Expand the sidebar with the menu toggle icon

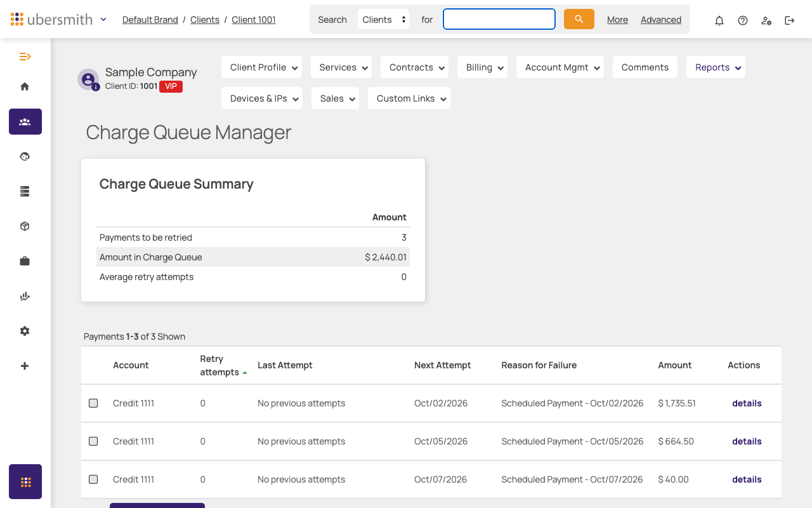(x=25, y=57)
